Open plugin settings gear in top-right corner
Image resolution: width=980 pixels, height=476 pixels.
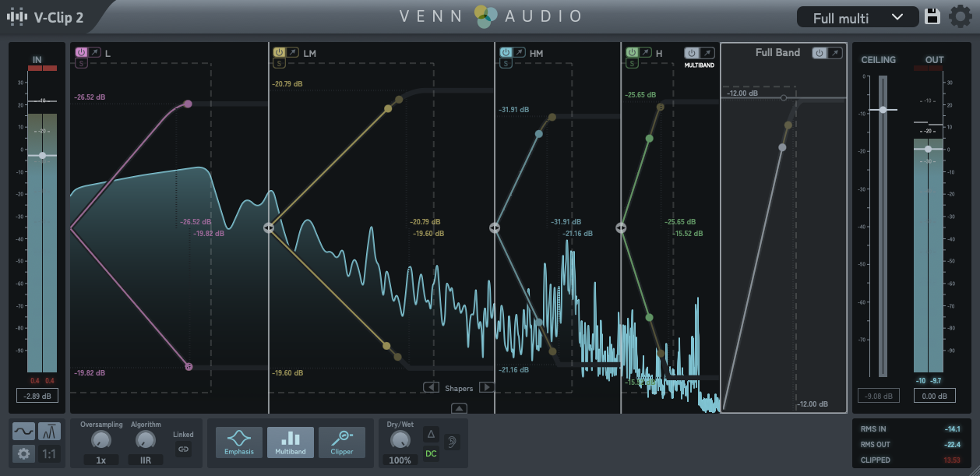pos(960,17)
